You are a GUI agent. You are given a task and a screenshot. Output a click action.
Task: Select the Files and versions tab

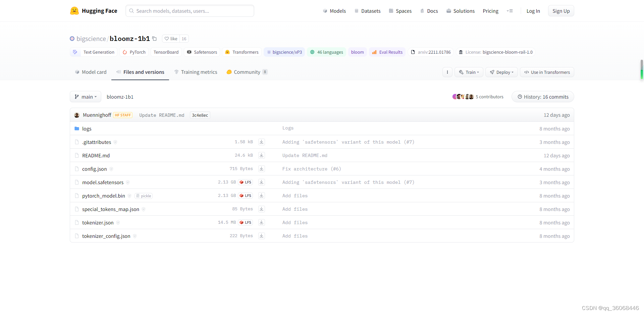pyautogui.click(x=140, y=72)
